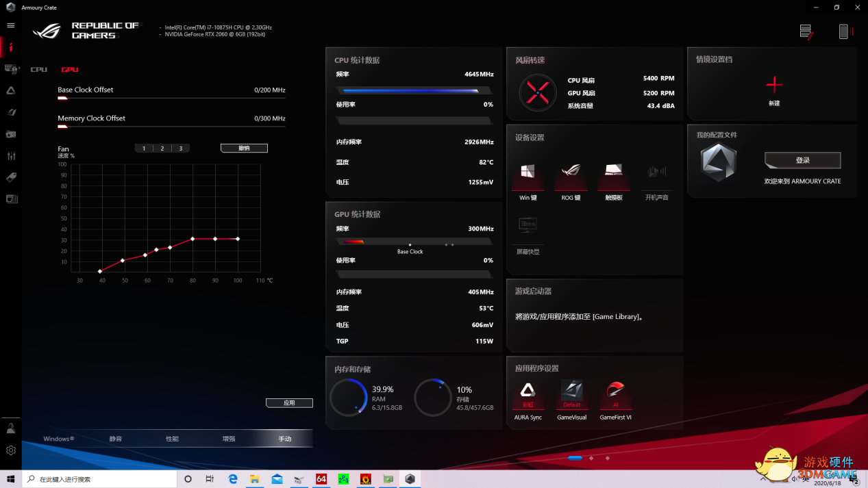Open the user profile icon in the sidebar

point(11,428)
